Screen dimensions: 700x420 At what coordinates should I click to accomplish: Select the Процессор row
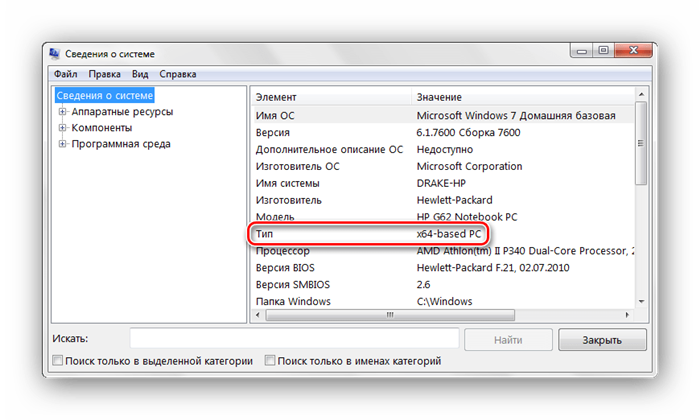pos(443,251)
